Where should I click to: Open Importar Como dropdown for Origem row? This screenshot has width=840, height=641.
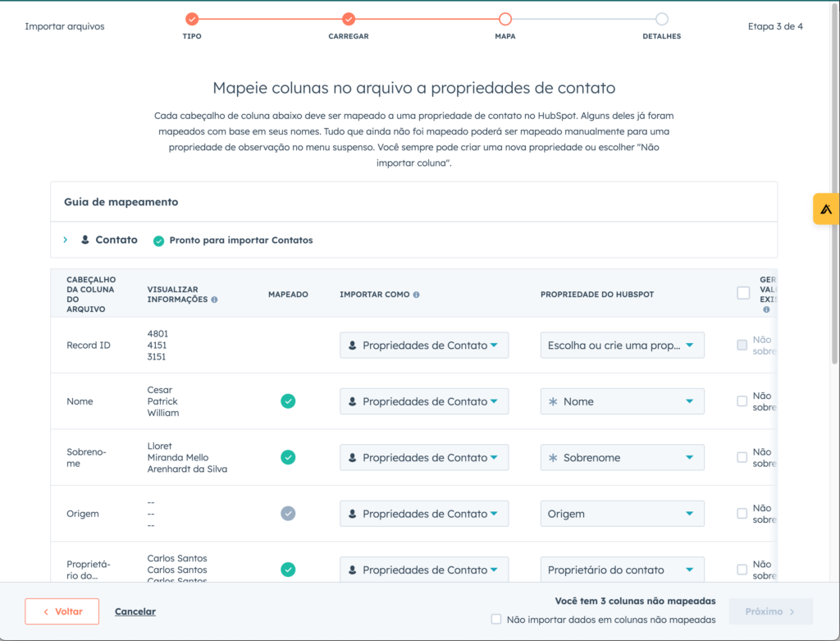(424, 514)
